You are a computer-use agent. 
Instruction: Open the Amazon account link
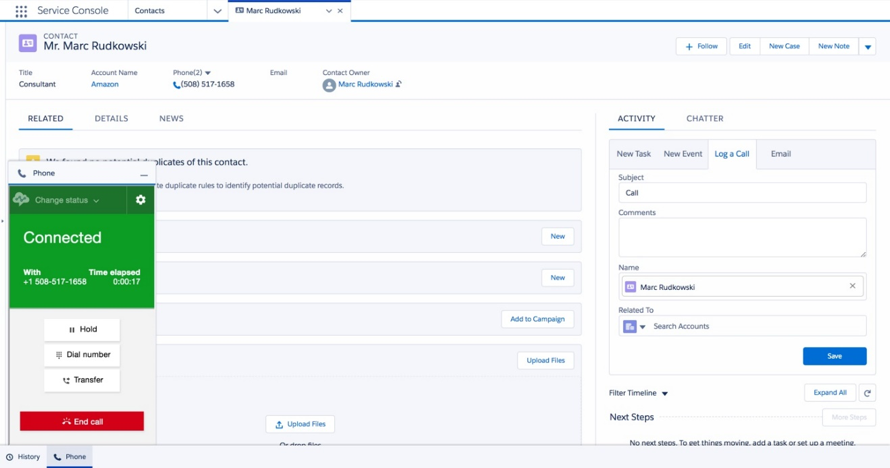104,84
